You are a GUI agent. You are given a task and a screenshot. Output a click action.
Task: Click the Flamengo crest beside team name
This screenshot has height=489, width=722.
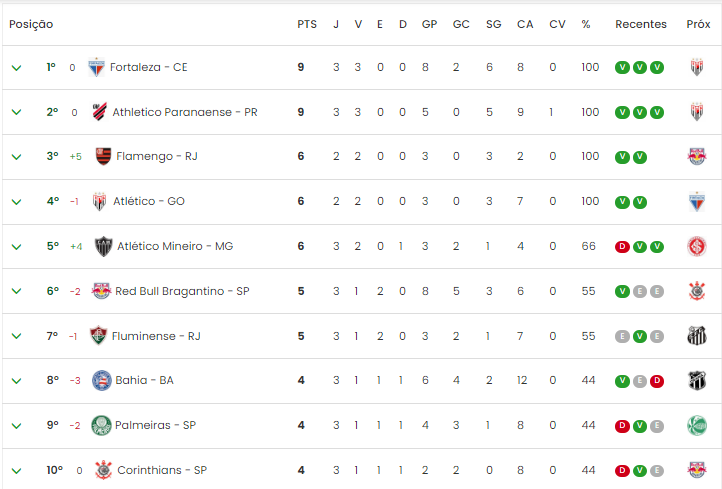[x=104, y=156]
